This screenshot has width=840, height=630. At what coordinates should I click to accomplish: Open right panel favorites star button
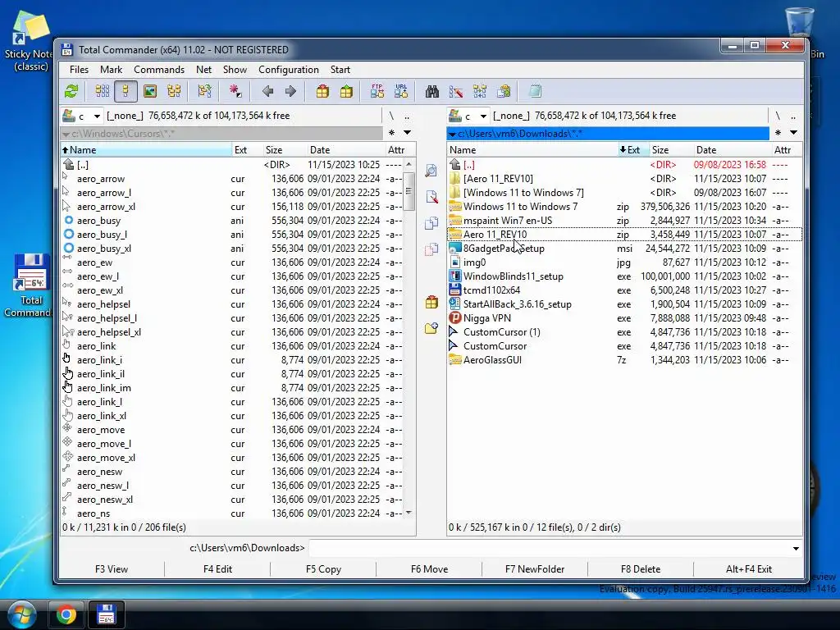[x=778, y=133]
